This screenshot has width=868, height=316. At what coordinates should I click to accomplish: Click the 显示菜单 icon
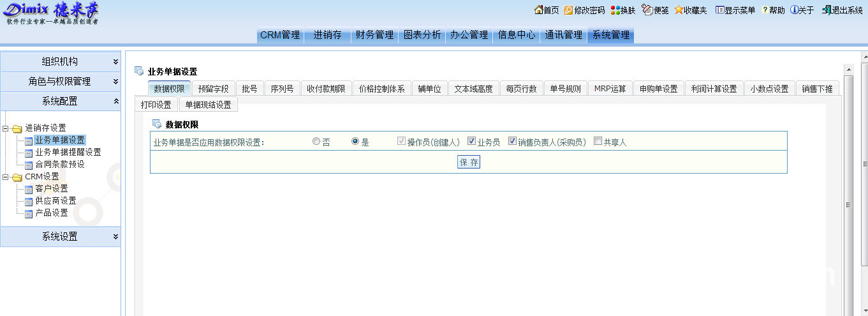pyautogui.click(x=719, y=10)
